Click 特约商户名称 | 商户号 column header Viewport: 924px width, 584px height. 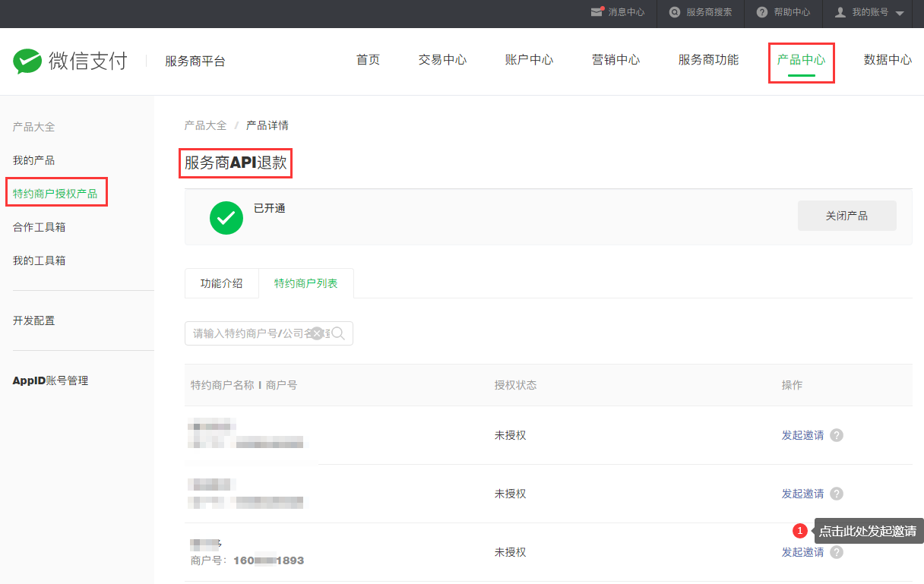(244, 385)
